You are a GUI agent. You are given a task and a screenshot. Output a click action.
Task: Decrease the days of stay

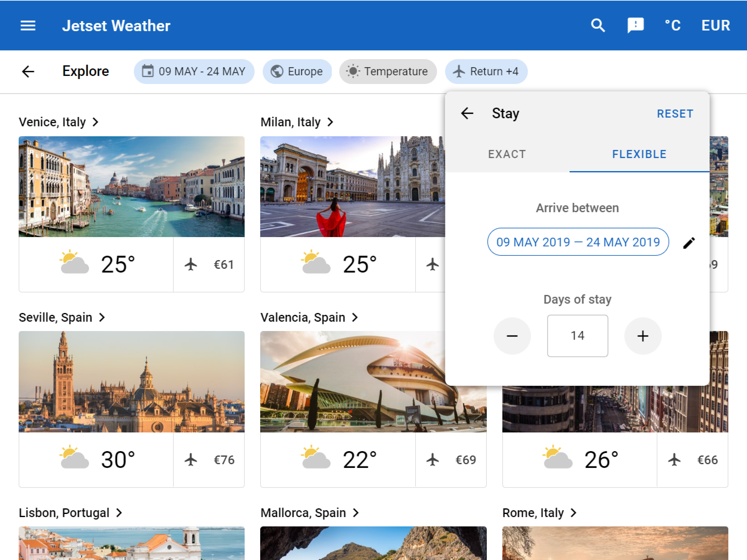click(x=512, y=335)
